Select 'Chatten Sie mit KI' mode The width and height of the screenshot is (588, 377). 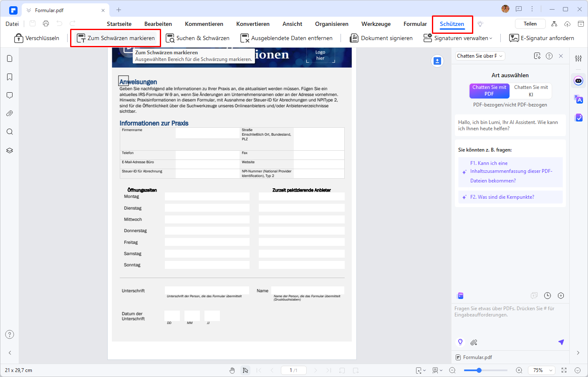tap(531, 91)
